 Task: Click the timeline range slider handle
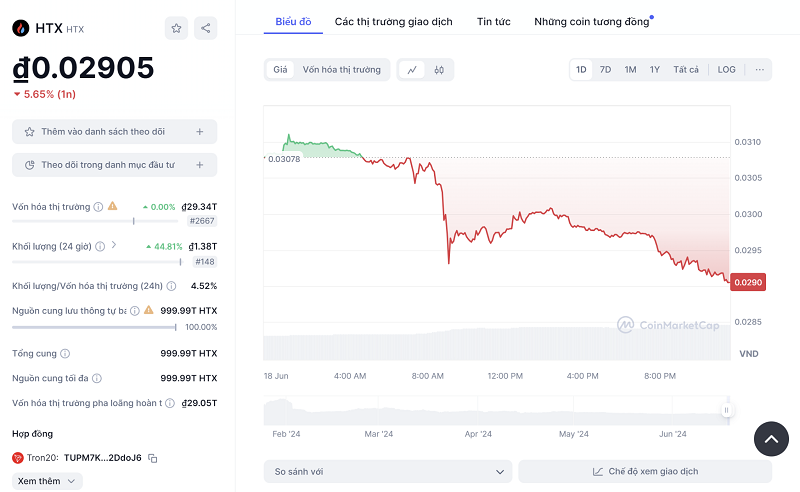pos(727,410)
